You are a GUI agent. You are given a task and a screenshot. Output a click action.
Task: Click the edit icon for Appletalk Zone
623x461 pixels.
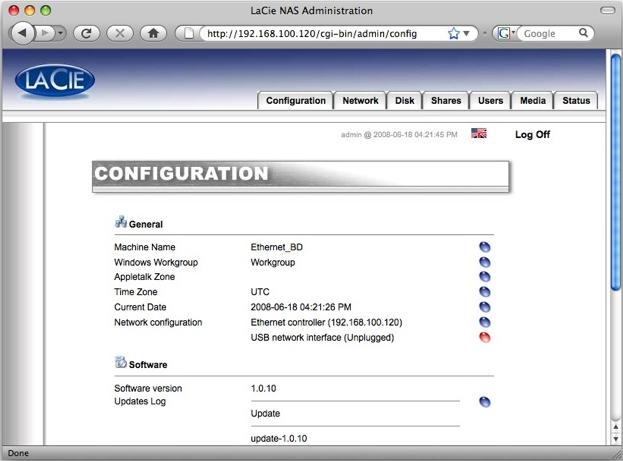click(x=485, y=277)
